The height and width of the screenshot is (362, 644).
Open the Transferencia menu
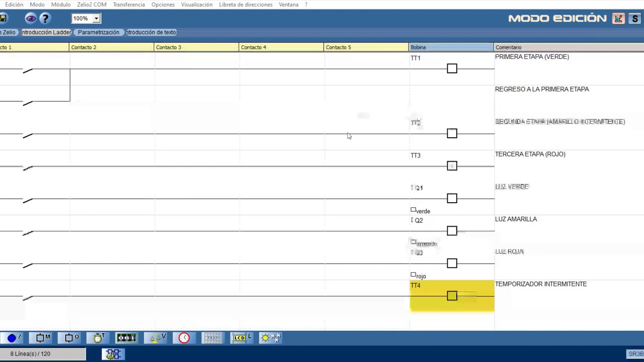(129, 5)
